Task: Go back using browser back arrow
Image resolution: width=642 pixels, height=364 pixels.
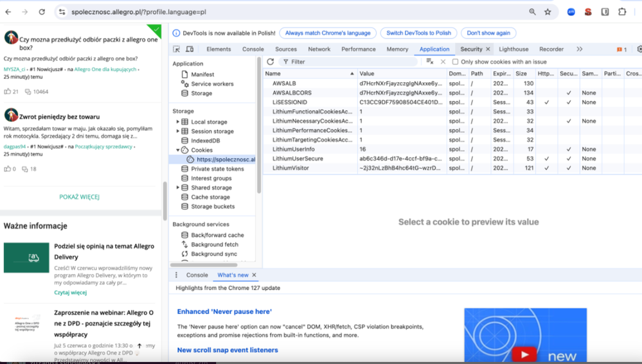Action: (8, 12)
